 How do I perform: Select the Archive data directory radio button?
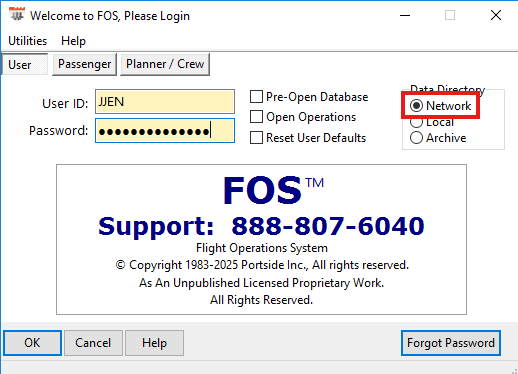(x=416, y=138)
